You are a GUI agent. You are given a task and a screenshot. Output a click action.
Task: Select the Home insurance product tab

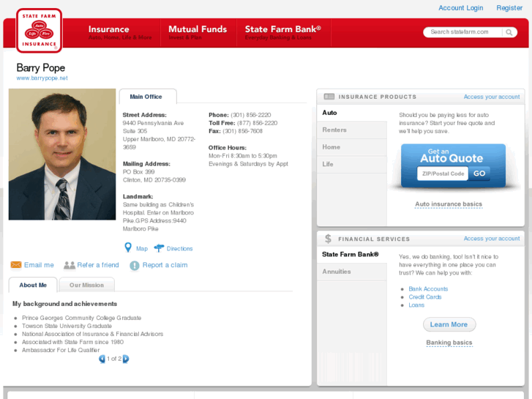click(352, 147)
